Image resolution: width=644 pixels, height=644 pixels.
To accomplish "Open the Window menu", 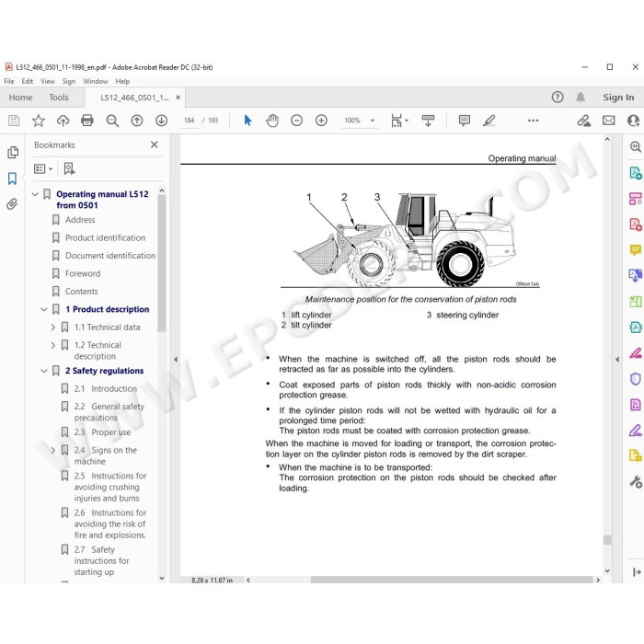I will (x=96, y=81).
